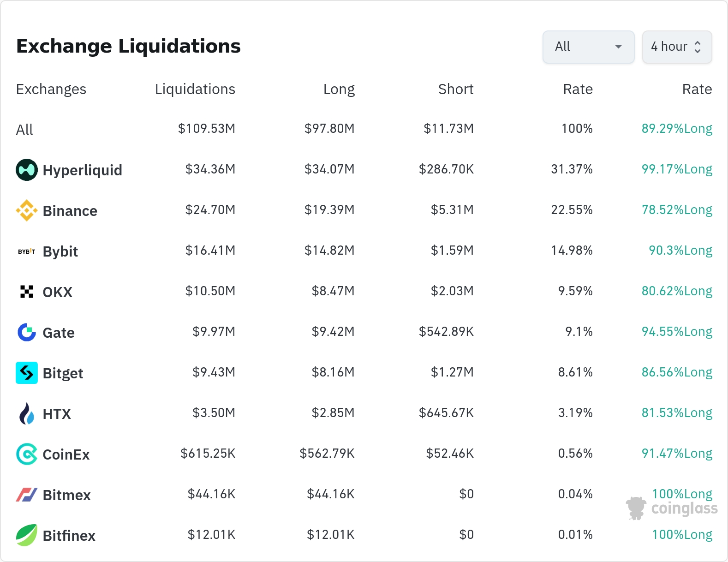This screenshot has width=728, height=562.
Task: Open the 4 hour timeframe selector
Action: point(677,47)
